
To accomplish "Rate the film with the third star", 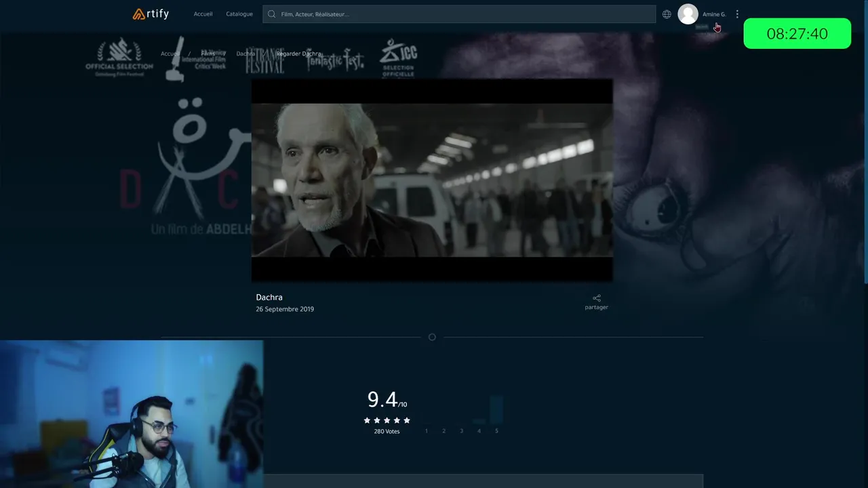I will (x=387, y=420).
